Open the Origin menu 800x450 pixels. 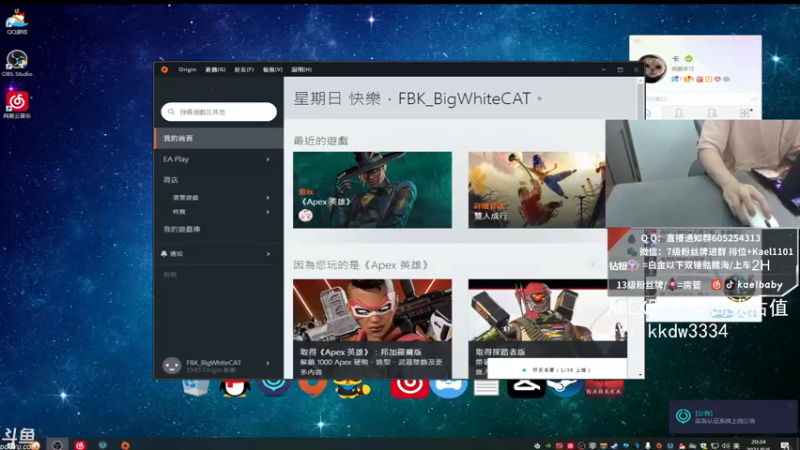pos(187,69)
